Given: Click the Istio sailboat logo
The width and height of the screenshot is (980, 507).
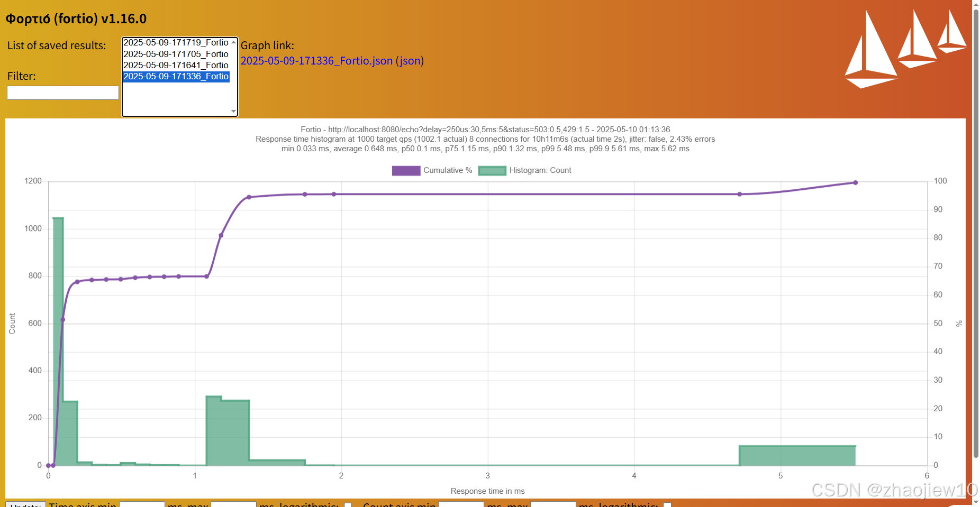Looking at the screenshot, I should [x=905, y=49].
